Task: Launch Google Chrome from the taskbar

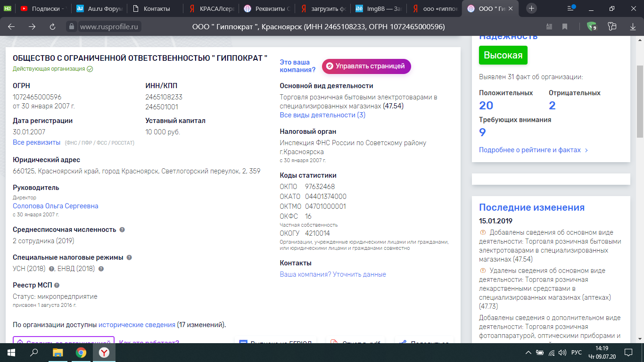Action: [x=81, y=353]
